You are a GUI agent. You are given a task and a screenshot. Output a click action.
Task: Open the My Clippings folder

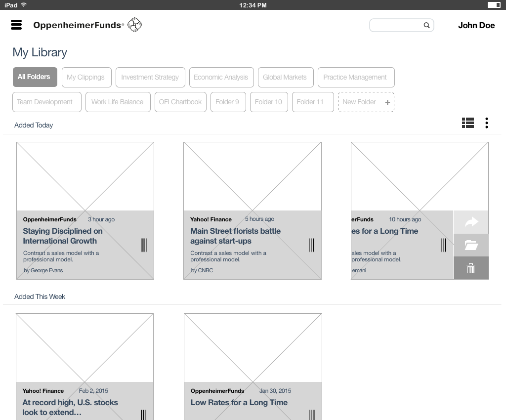(x=86, y=77)
